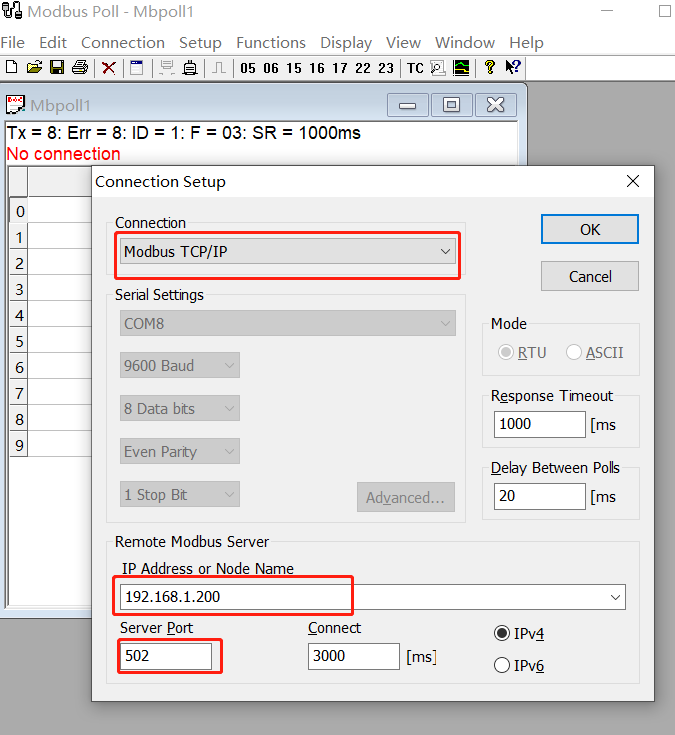Screen dimensions: 675x735
Task: Click the Open file folder icon
Action: pyautogui.click(x=34, y=68)
